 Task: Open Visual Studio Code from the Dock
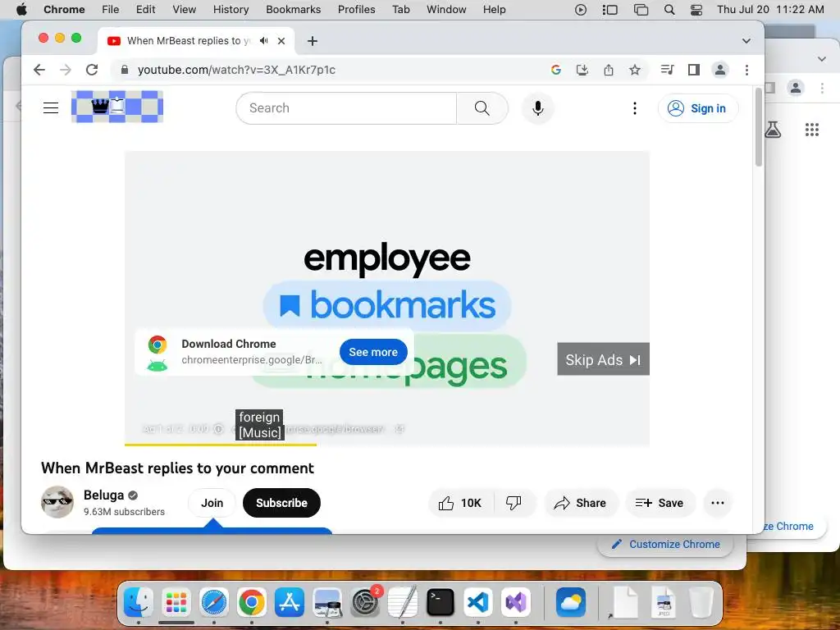click(478, 602)
